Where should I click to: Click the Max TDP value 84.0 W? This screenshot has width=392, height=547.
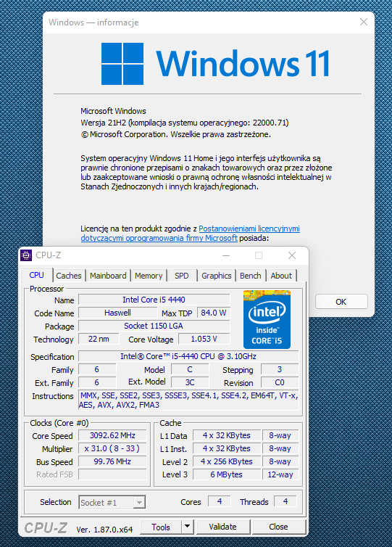tap(214, 313)
